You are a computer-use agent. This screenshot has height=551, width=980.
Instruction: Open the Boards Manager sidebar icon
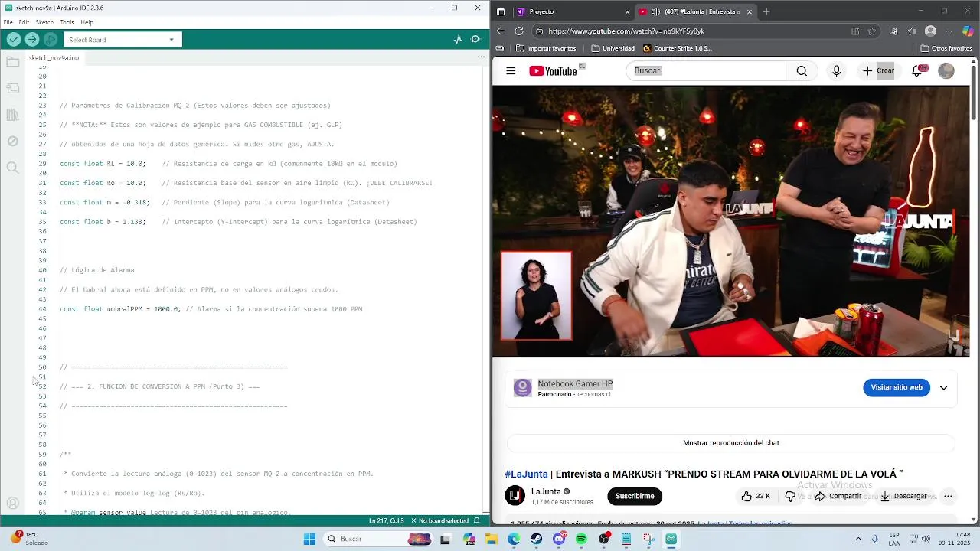click(12, 89)
